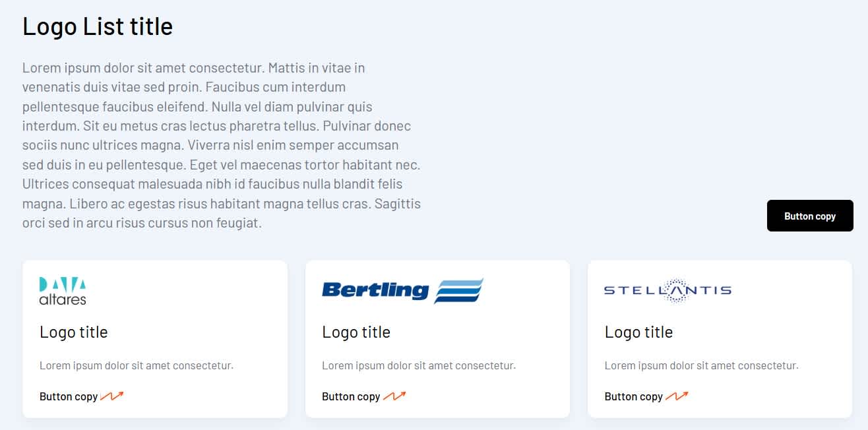Click the description text in the Bertling card
This screenshot has height=430, width=868.
[x=419, y=365]
